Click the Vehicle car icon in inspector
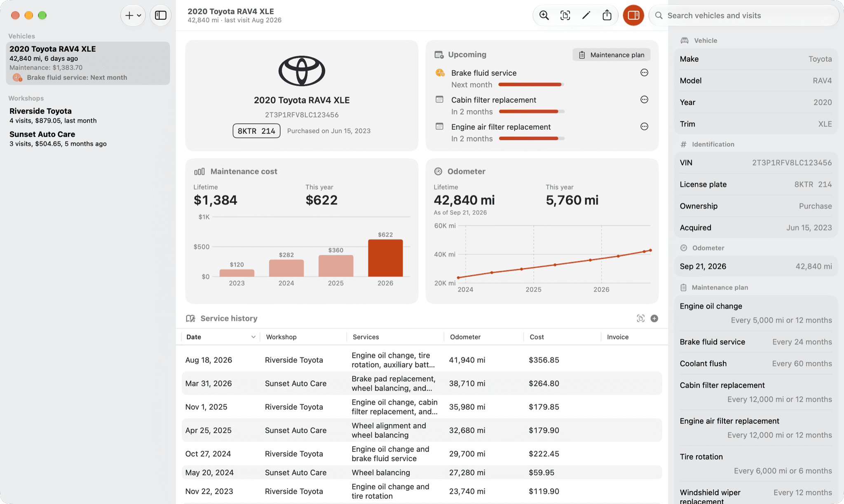This screenshot has height=504, width=844. (x=685, y=40)
